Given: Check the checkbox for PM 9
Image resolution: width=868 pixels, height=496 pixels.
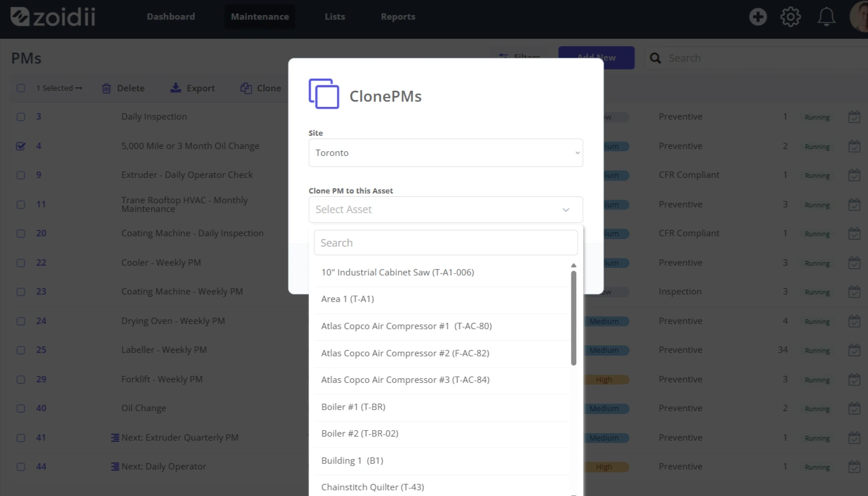Looking at the screenshot, I should (x=21, y=175).
